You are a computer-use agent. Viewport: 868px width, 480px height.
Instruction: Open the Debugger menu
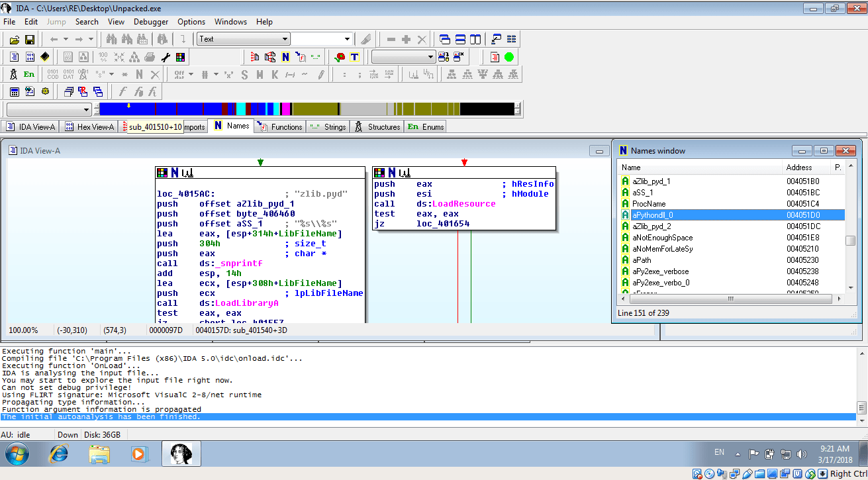151,22
